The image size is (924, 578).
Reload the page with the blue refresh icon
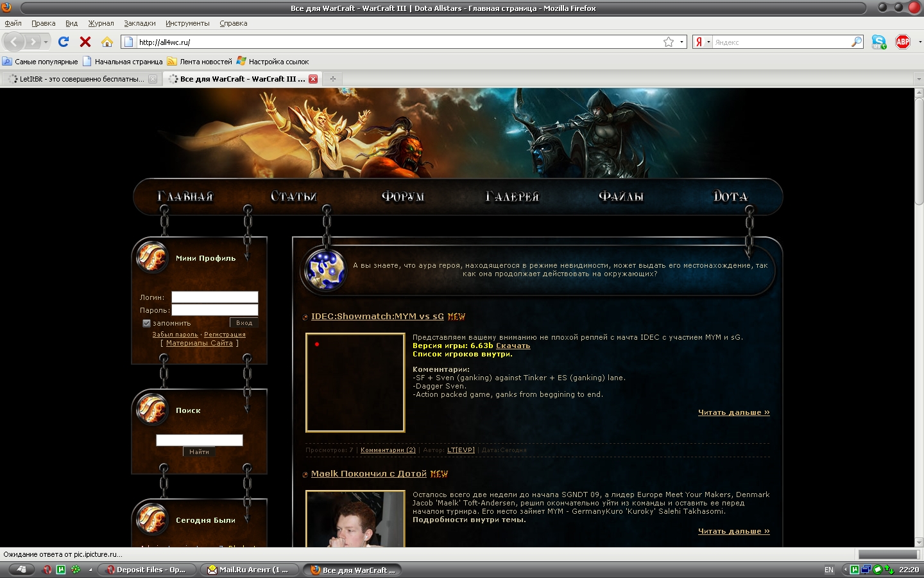click(x=64, y=42)
